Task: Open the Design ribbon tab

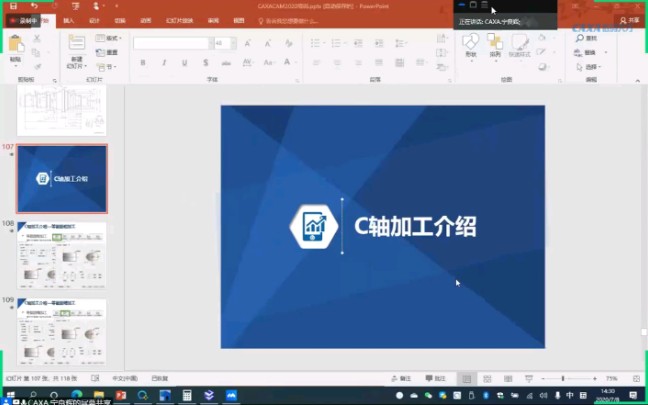Action: pyautogui.click(x=94, y=21)
